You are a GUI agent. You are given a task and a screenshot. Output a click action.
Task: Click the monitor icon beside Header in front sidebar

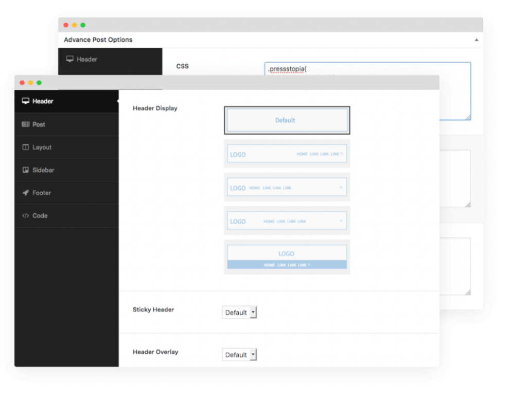tap(25, 101)
